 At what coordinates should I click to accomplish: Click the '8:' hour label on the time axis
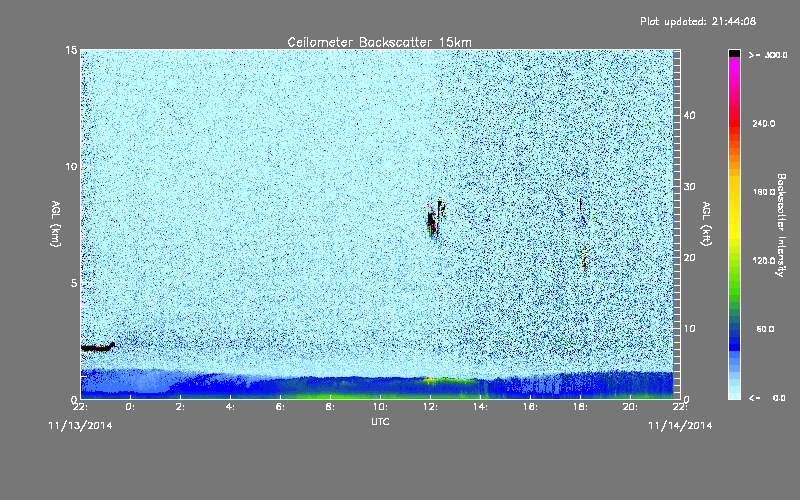pos(330,407)
